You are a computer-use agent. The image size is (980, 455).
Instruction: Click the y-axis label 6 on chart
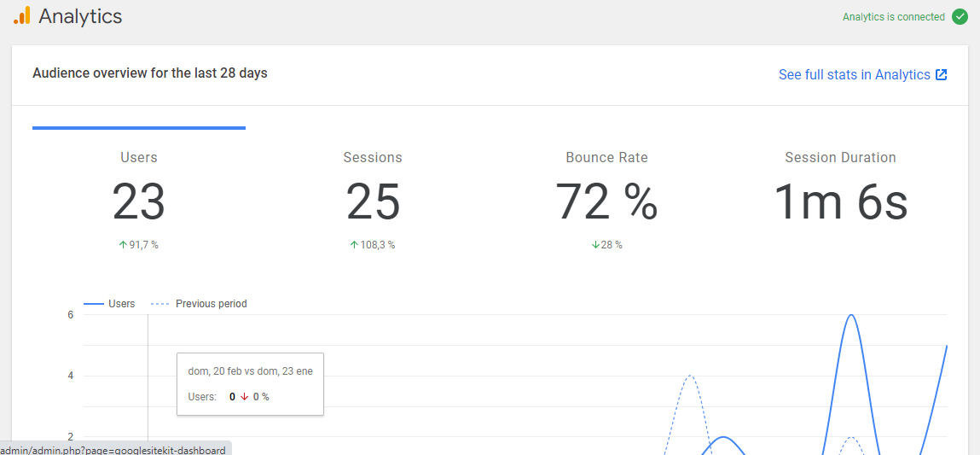[x=71, y=315]
